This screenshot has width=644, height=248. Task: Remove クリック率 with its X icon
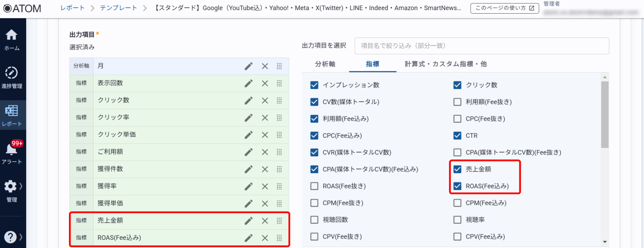265,118
